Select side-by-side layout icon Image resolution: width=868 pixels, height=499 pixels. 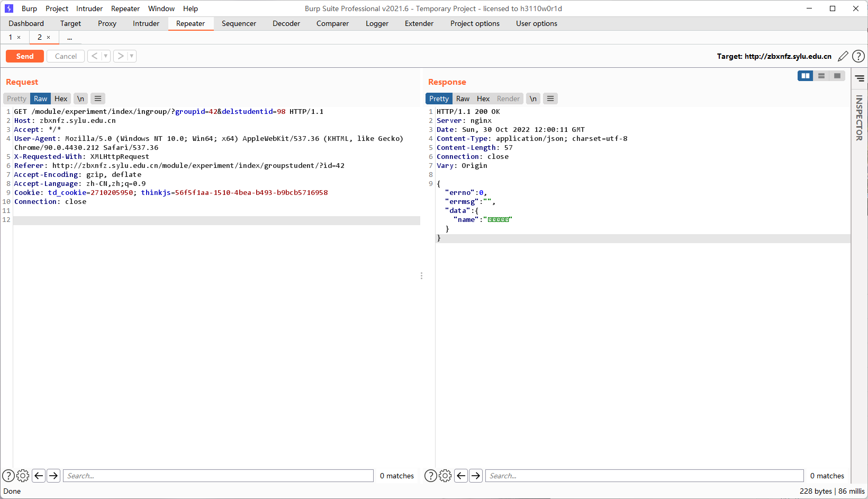click(x=806, y=76)
